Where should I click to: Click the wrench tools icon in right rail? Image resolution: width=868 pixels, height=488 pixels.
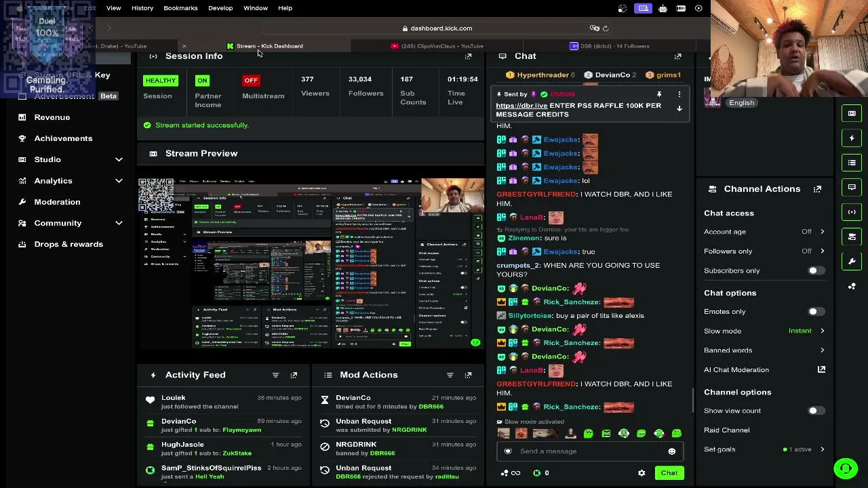(x=852, y=261)
